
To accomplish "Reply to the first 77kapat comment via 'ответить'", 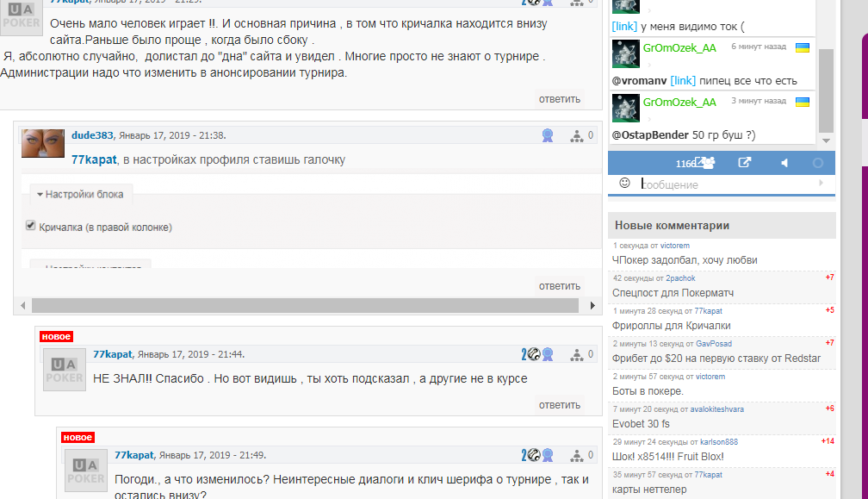I will [x=560, y=99].
